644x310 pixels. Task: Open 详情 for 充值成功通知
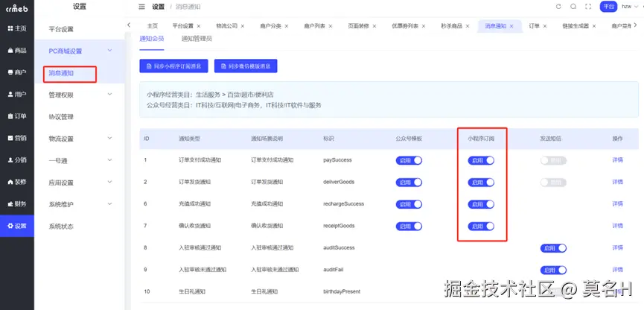(x=617, y=204)
